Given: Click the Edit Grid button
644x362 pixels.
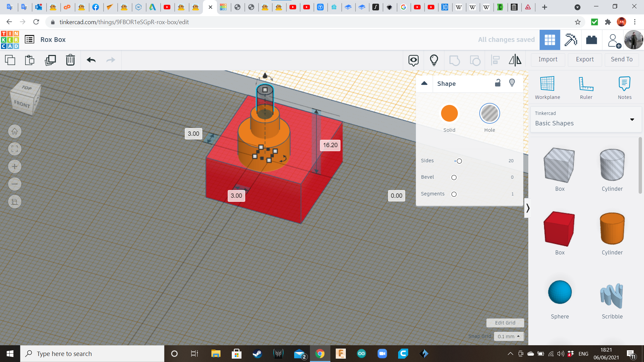Looking at the screenshot, I should pos(505,323).
